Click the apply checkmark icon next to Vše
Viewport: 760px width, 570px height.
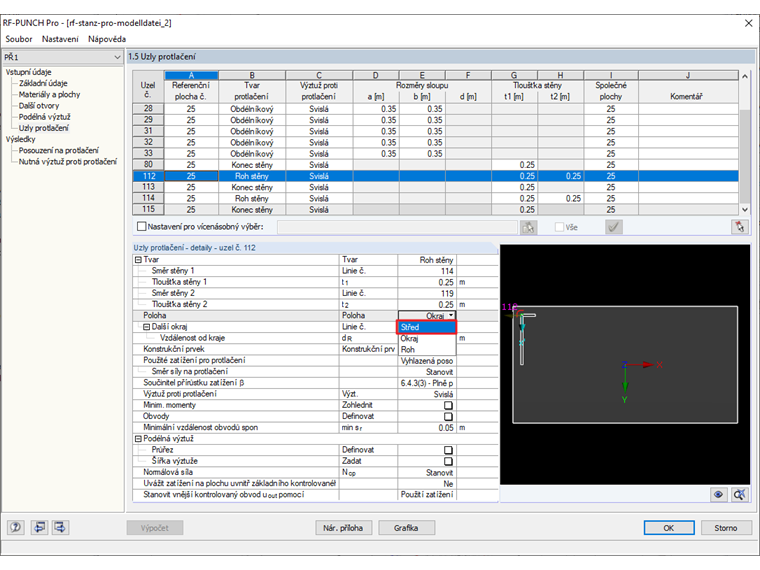tap(614, 227)
